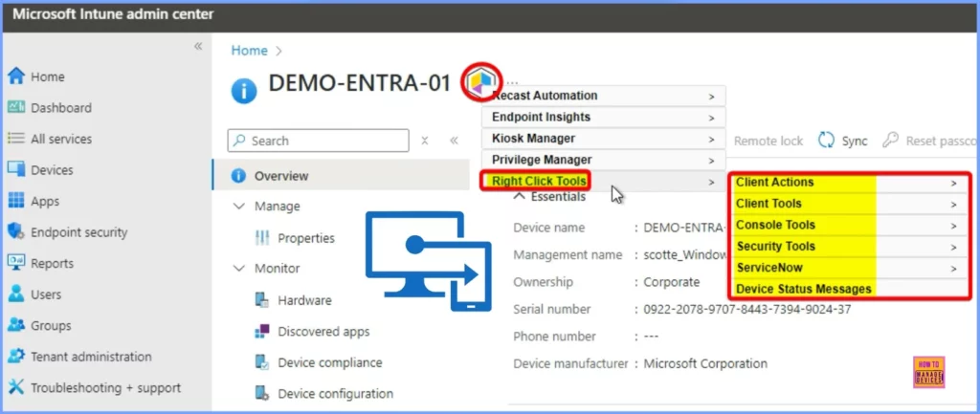Collapse the Manage section chevron
This screenshot has height=414, width=980.
(x=238, y=207)
